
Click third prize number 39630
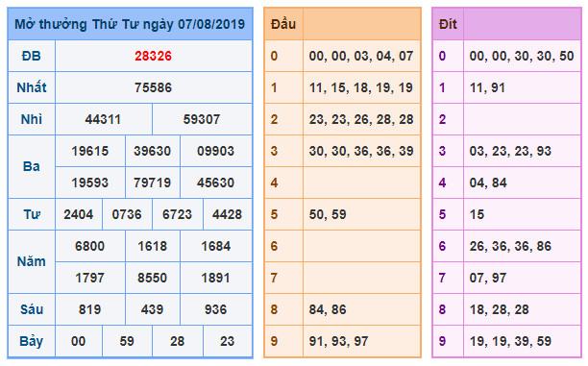(x=152, y=151)
